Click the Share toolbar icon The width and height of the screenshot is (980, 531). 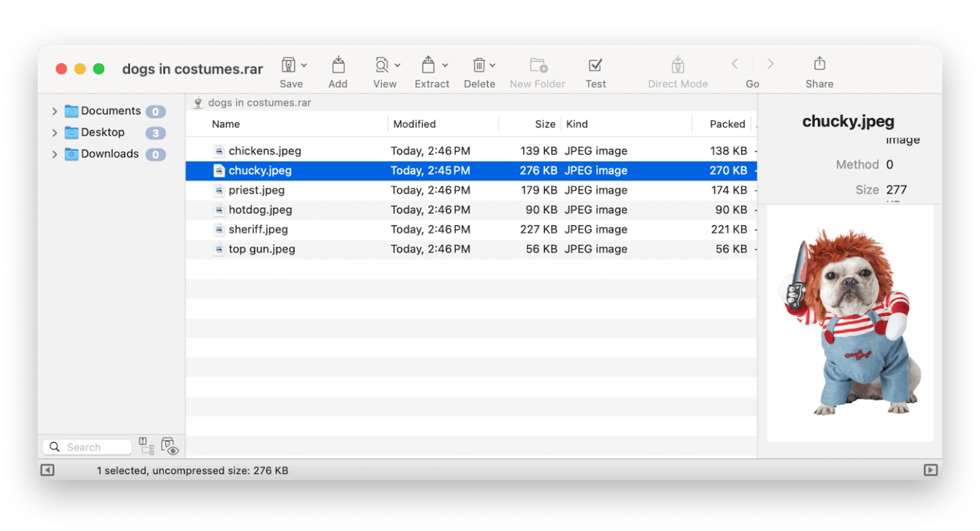pos(819,63)
